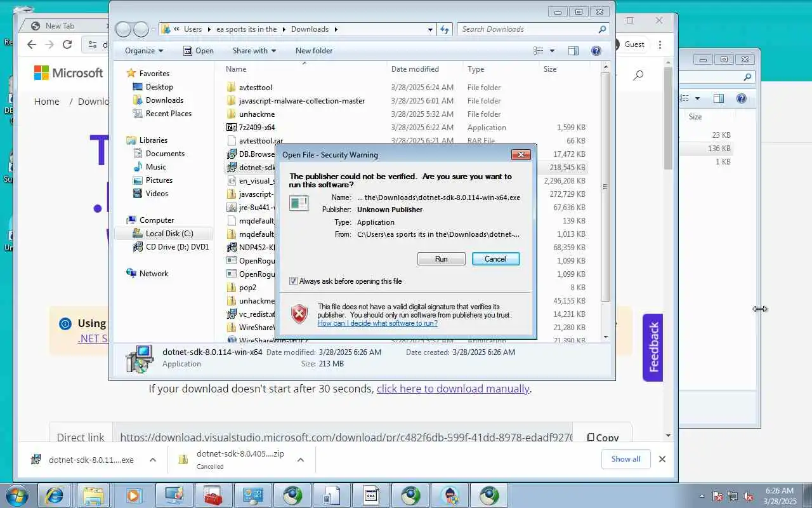
Task: Show hidden icons arrow in system tray
Action: 702,496
